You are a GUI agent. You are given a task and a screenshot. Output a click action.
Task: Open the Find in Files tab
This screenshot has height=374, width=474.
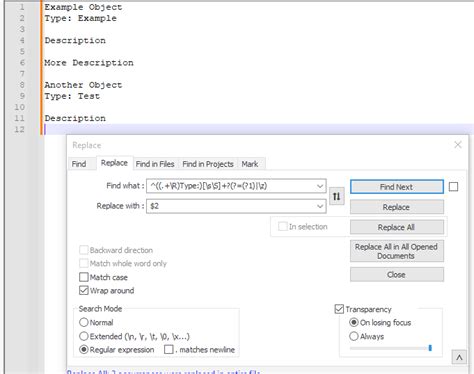click(x=155, y=164)
